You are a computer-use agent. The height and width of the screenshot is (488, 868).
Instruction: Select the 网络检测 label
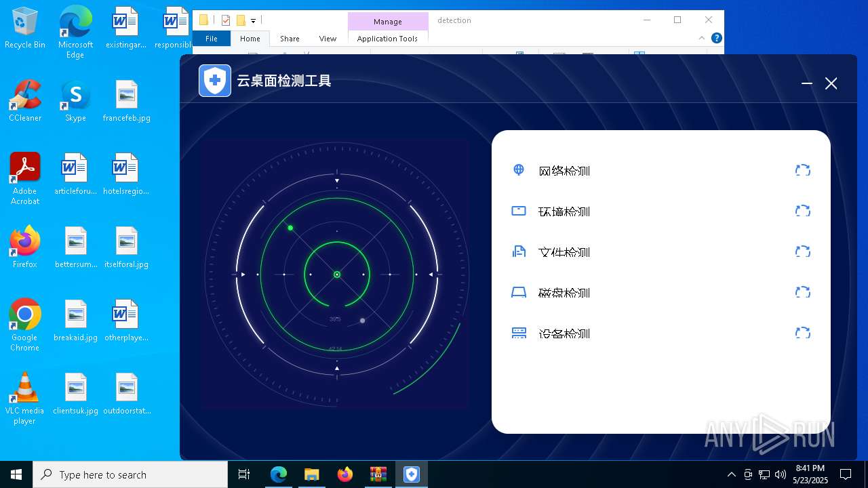tap(564, 171)
